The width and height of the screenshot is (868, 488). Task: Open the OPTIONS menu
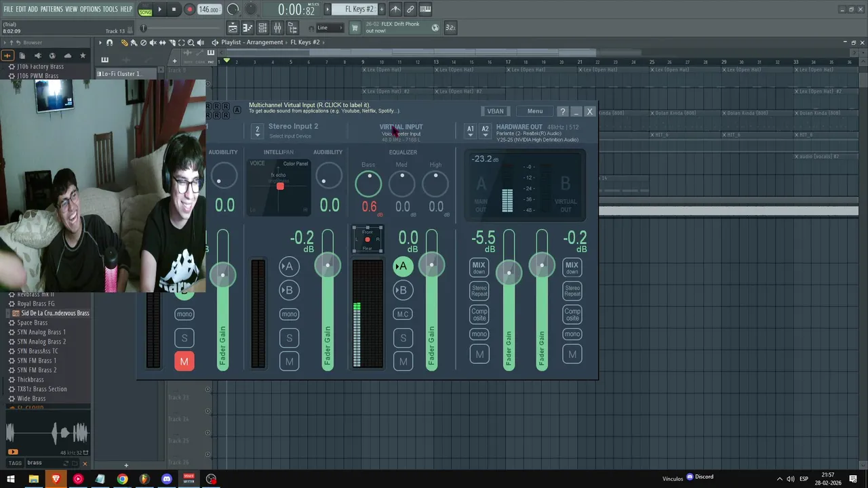coord(90,9)
